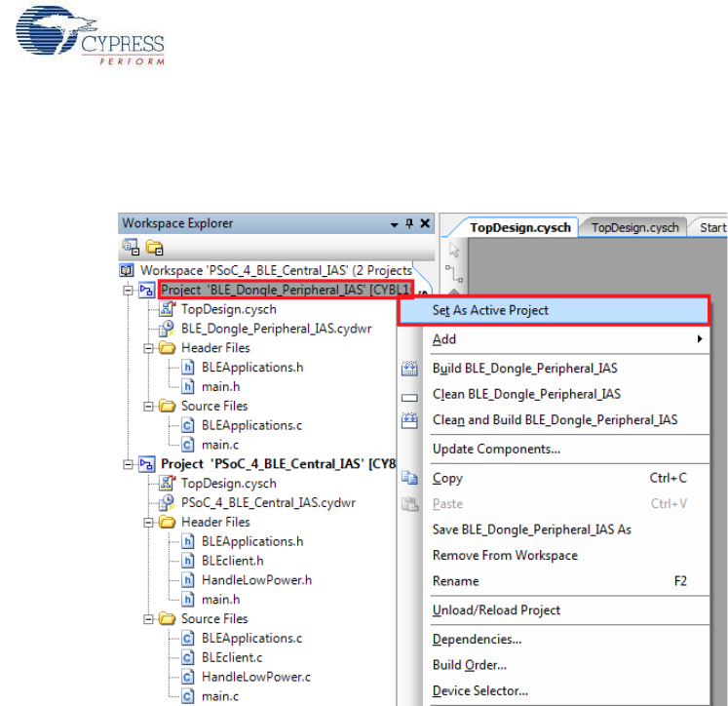Open PSoC_4_BLE_Central_IAS.cydwr
Screen dimensions: 728x706
(x=268, y=503)
